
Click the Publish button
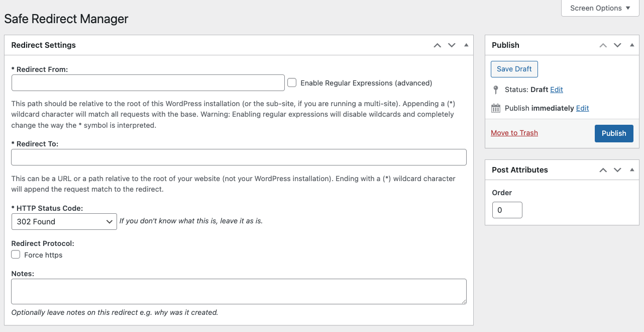point(614,133)
